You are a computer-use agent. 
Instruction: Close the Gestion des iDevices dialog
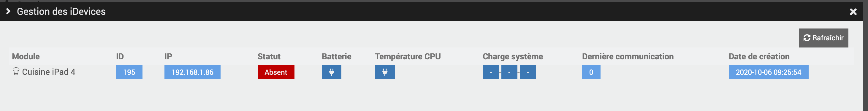click(x=853, y=12)
